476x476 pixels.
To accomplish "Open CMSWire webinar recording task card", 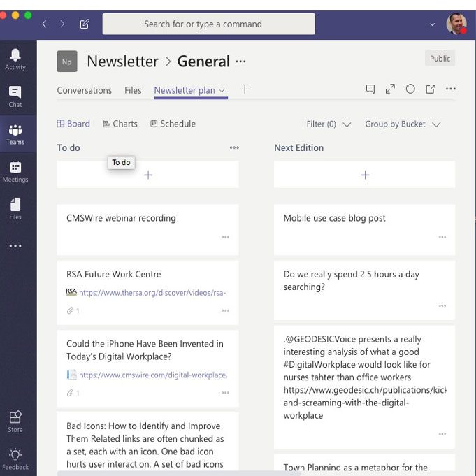I will (148, 230).
